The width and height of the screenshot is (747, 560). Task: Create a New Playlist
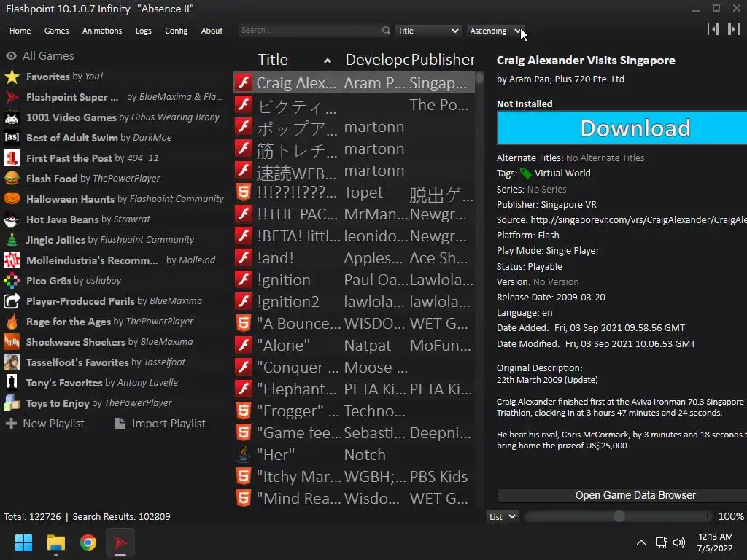coord(45,424)
